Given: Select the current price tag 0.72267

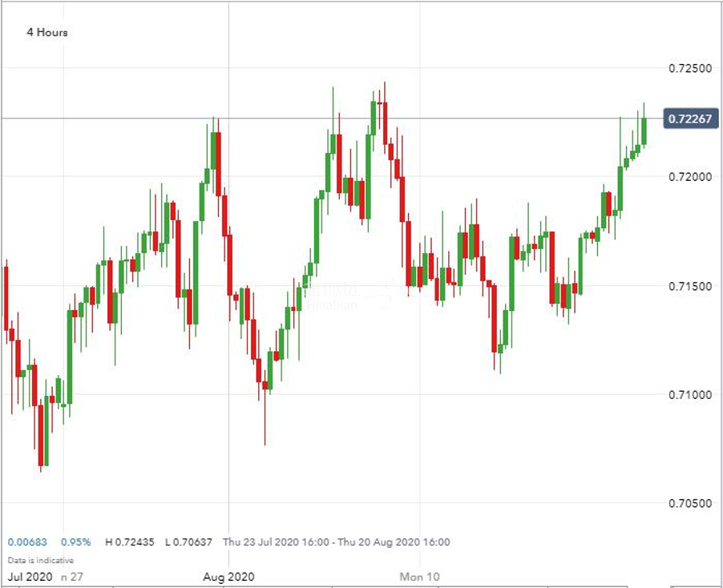Looking at the screenshot, I should (x=692, y=119).
